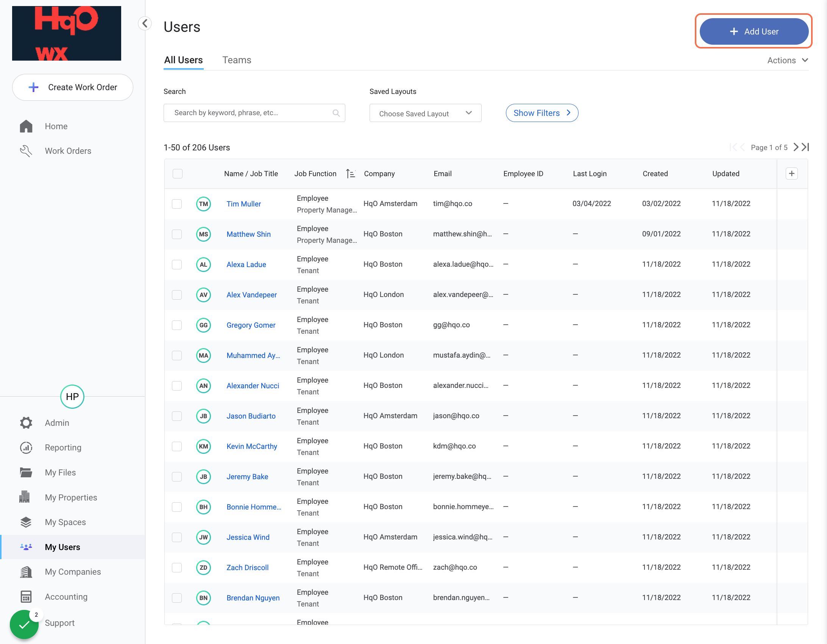Go to last page arrow
Image resolution: width=827 pixels, height=644 pixels.
[806, 147]
